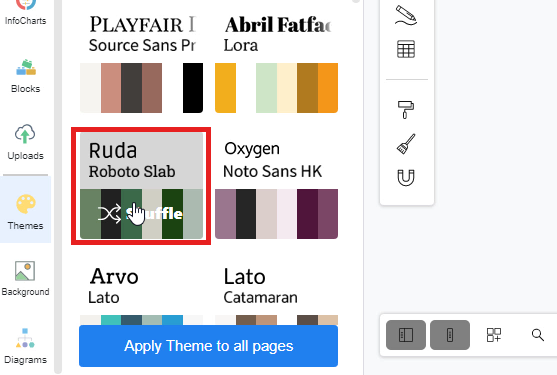Viewport: 557px width, 375px height.
Task: Shuffle the Ruda Roboto Slab theme colors
Action: point(141,214)
